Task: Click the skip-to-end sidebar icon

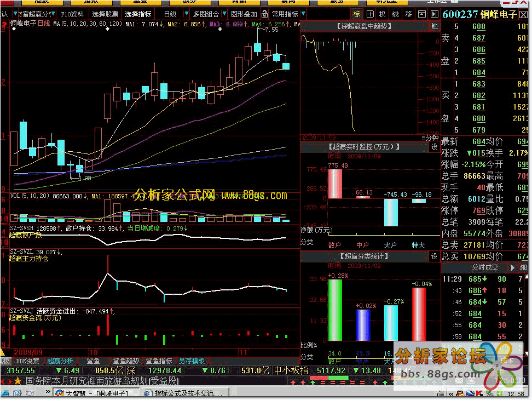Action: coord(434,14)
